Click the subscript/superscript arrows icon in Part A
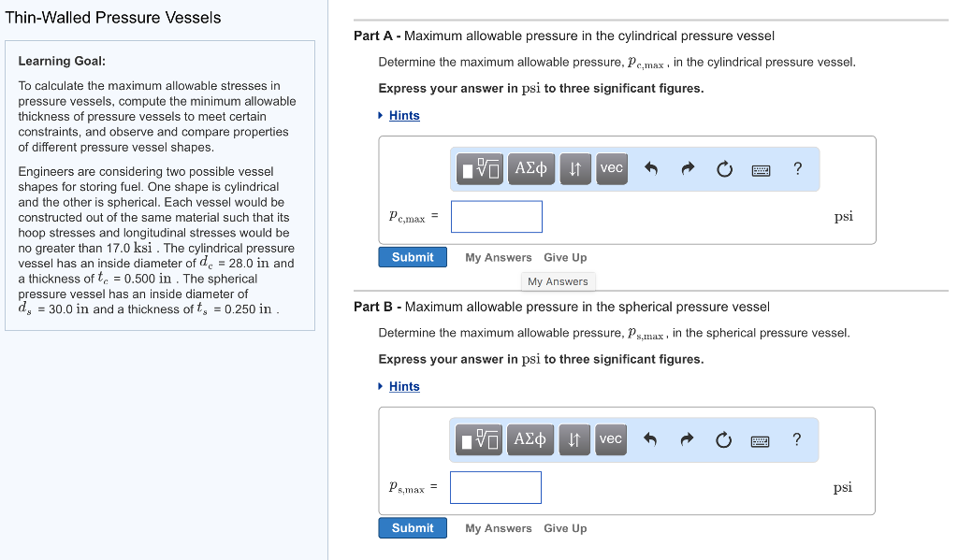 click(576, 168)
